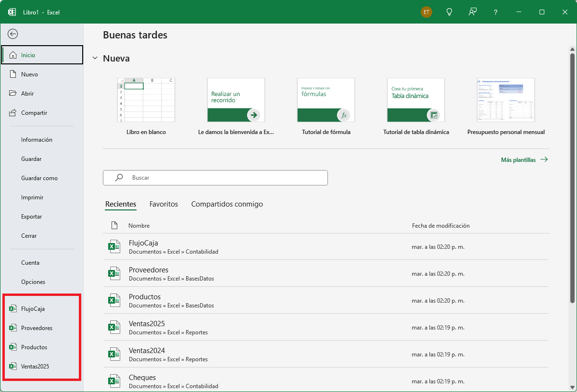Create a Libro en blanco workbook

pos(146,106)
